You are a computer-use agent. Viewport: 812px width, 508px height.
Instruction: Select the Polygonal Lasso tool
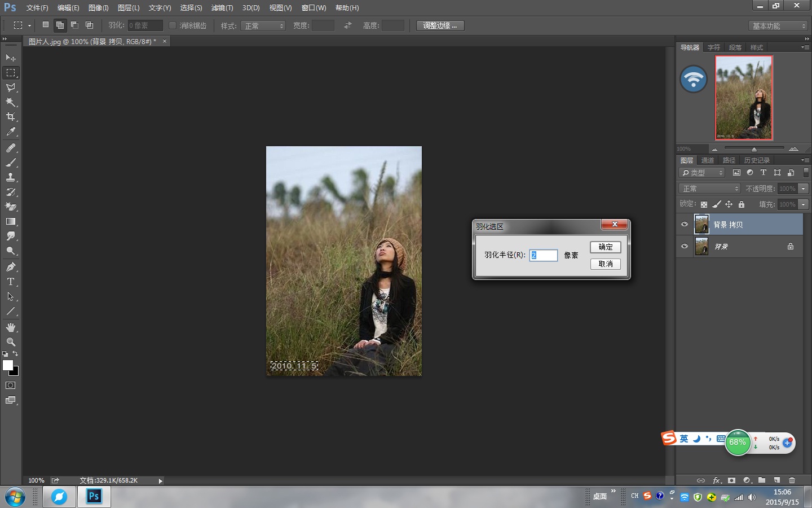point(11,87)
